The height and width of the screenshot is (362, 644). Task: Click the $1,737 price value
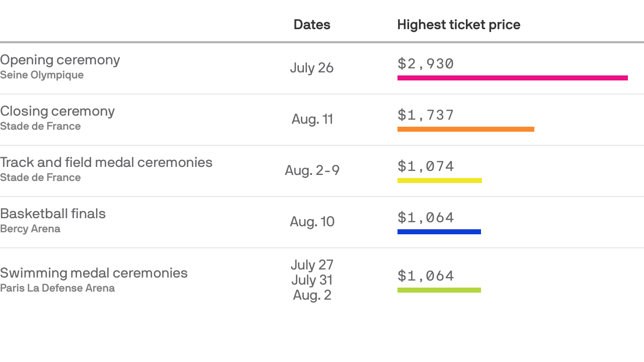426,115
